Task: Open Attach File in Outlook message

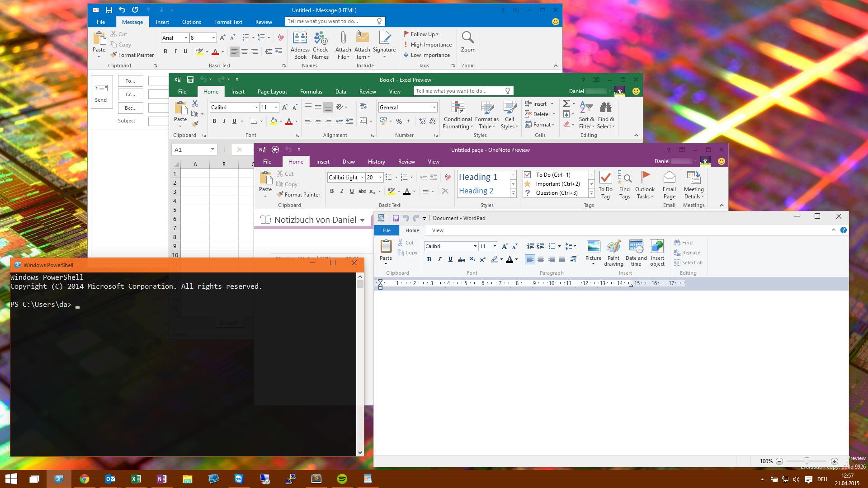Action: (343, 45)
